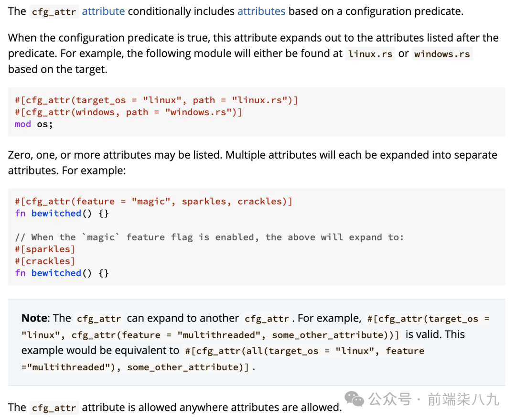516x420 pixels.
Task: Click the target_os = "linux" code line
Action: (x=156, y=100)
